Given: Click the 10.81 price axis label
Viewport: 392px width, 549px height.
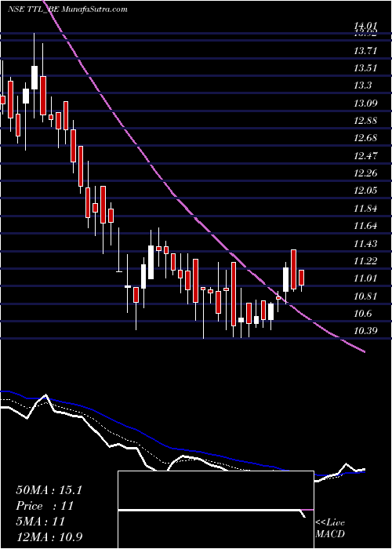Looking at the screenshot, I should [366, 296].
